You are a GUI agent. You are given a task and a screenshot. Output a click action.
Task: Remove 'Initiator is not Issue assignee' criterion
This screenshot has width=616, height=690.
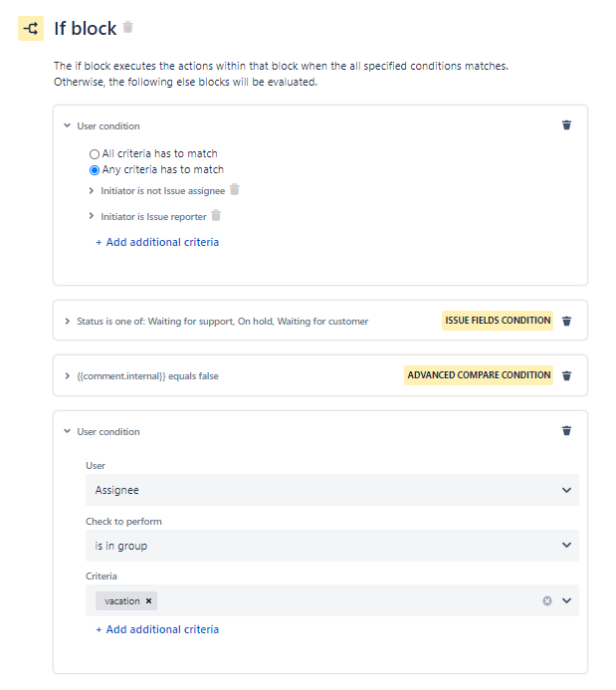[x=235, y=189]
